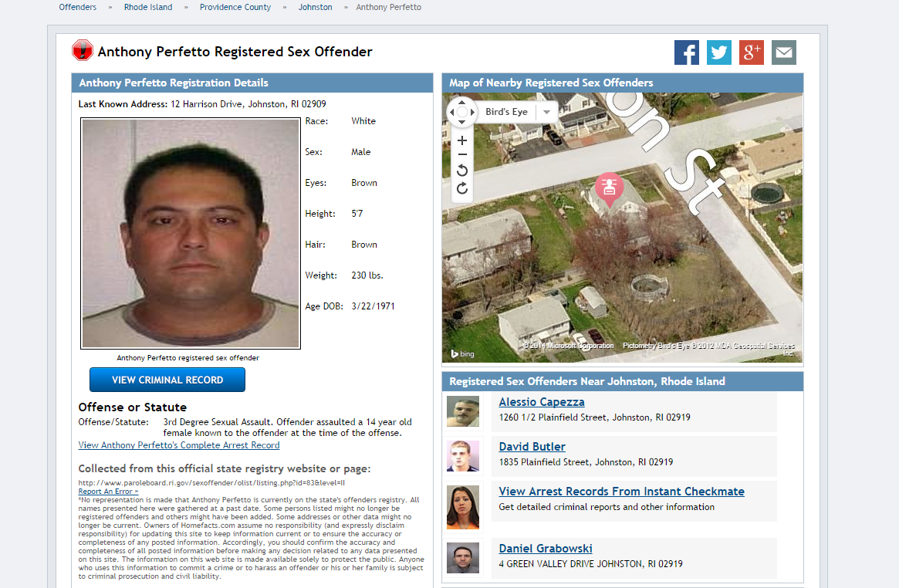Open the Complete Arrest Record link
The width and height of the screenshot is (899, 588).
click(x=179, y=445)
